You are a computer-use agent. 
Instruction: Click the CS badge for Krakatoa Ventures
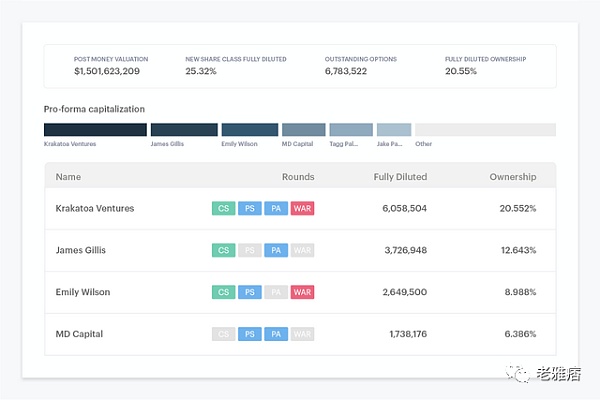224,208
